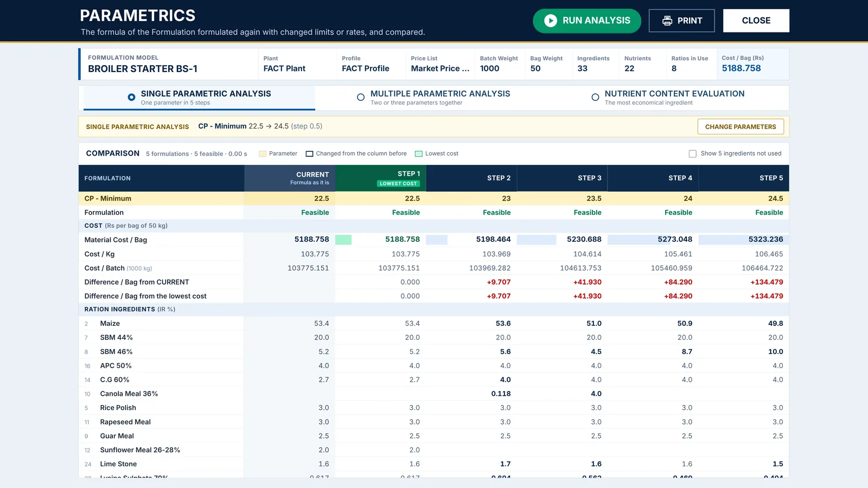Click the CURRENT column header

pos(290,178)
